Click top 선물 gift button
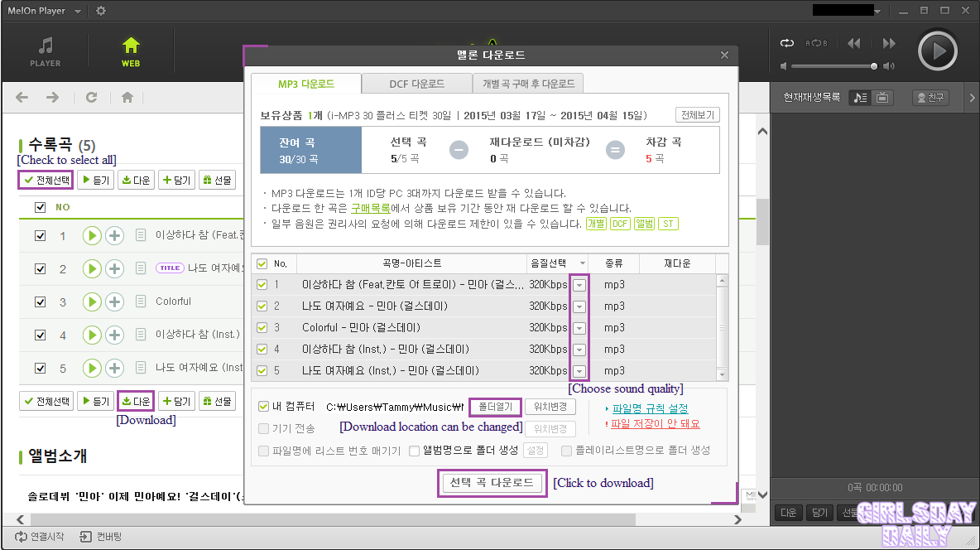This screenshot has height=550, width=980. click(x=218, y=181)
